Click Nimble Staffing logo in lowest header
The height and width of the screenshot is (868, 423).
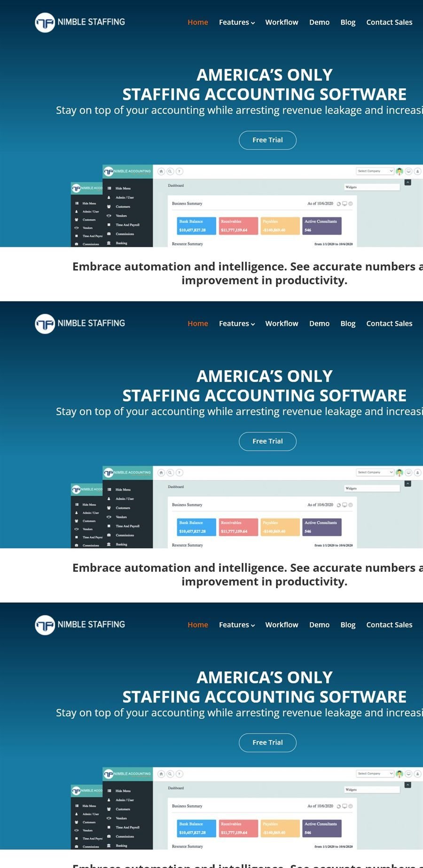tap(80, 625)
